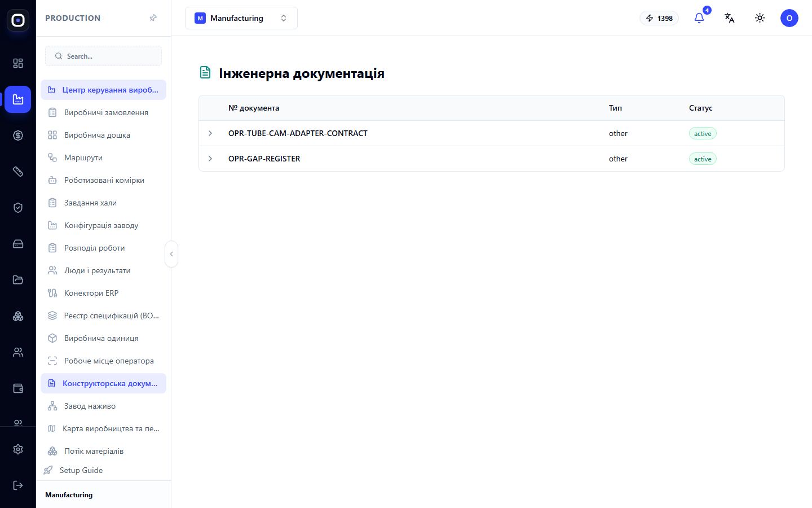Open the shield check icon in left rail
Image resolution: width=812 pixels, height=508 pixels.
pos(18,208)
